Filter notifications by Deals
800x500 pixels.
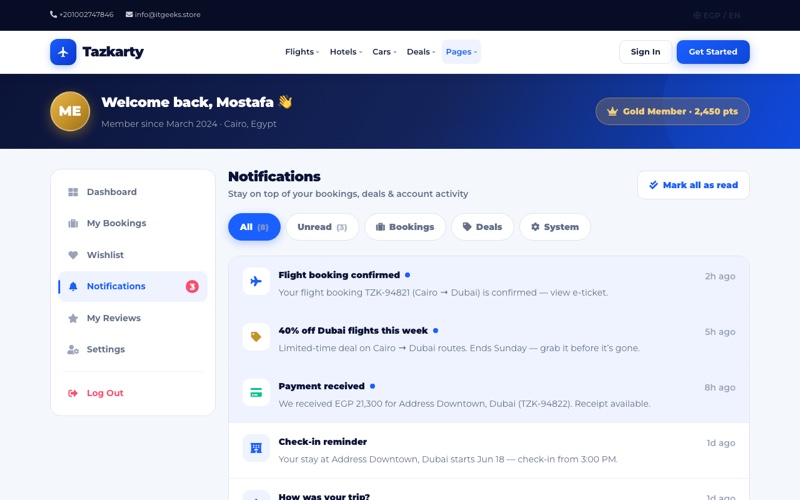(482, 227)
